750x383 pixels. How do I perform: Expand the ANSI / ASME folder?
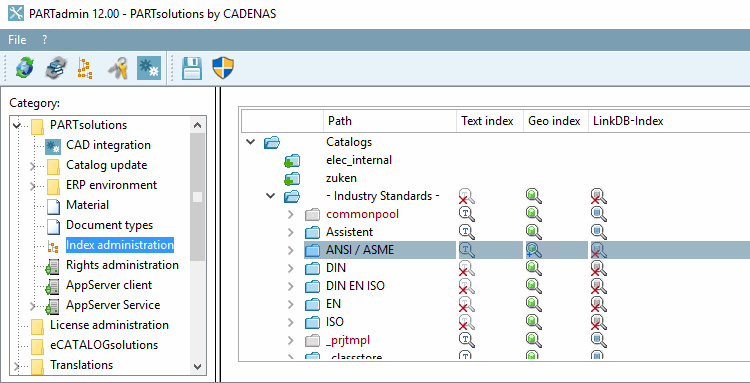pos(290,250)
